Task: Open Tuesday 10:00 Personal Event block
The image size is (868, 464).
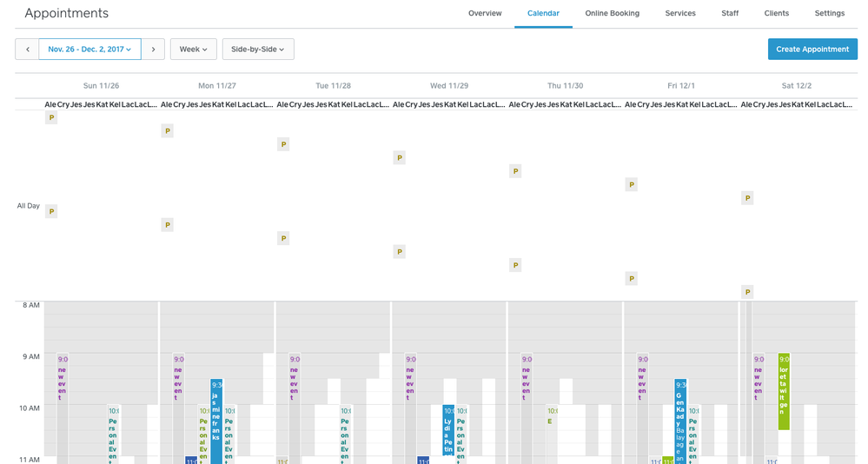Action: tap(346, 434)
